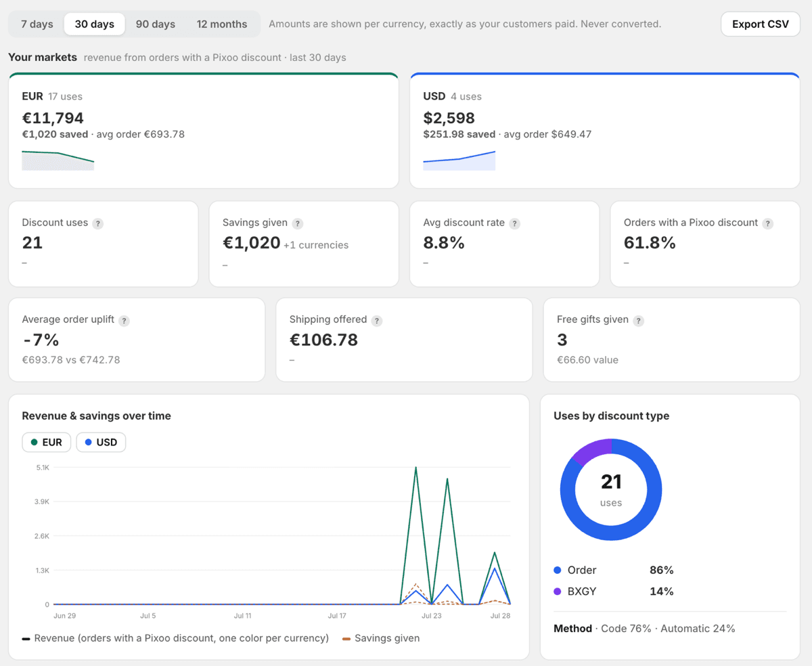Image resolution: width=812 pixels, height=666 pixels.
Task: Open the EUR market sparkline chart
Action: pos(58,160)
